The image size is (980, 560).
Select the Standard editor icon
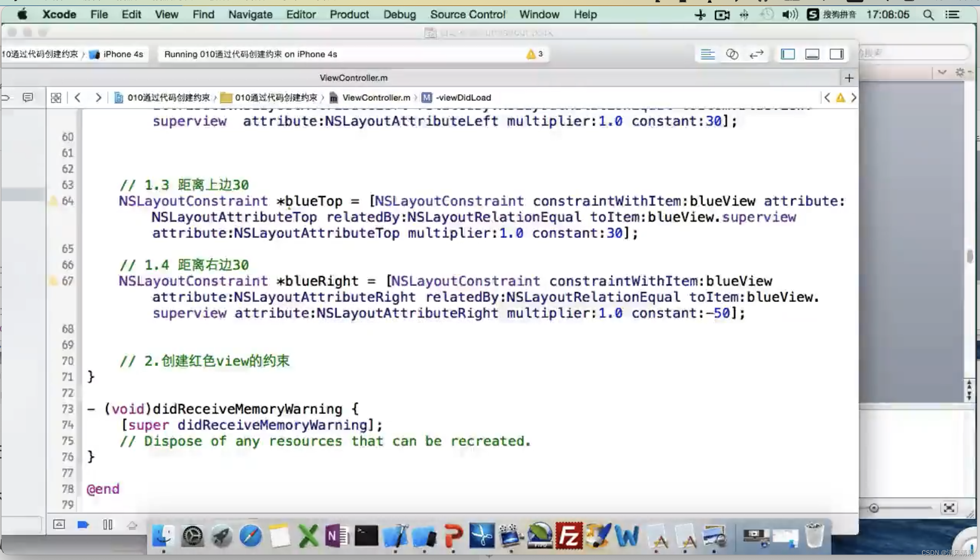point(707,54)
